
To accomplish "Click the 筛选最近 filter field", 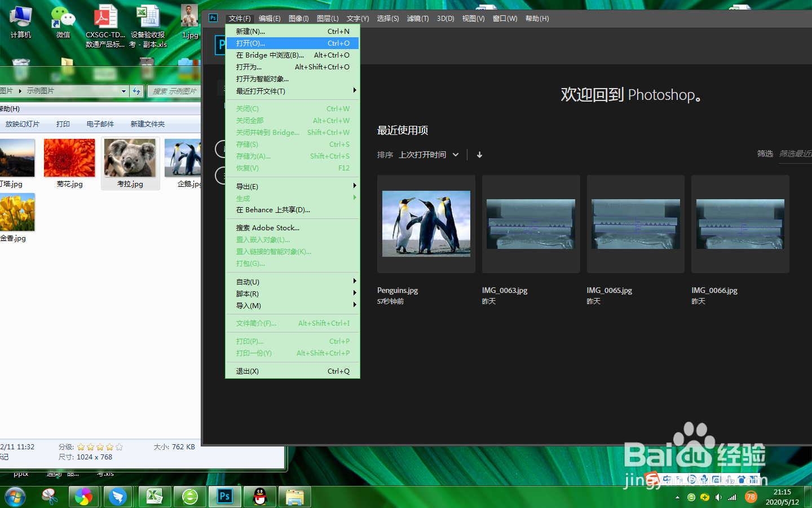I will tap(795, 154).
